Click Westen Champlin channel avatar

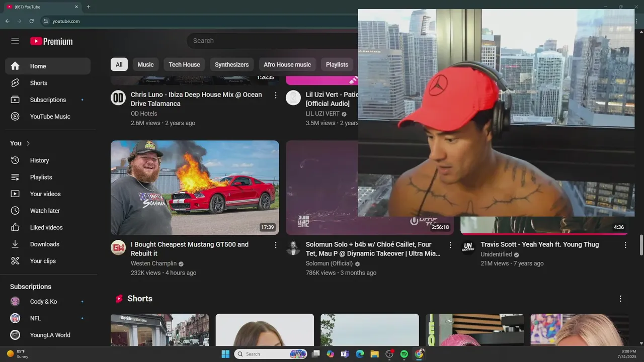[x=118, y=247]
